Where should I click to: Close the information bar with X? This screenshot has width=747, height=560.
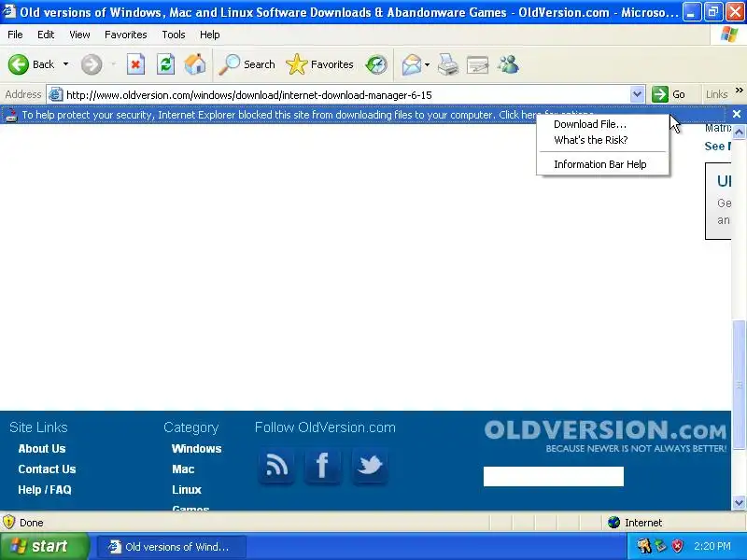click(x=737, y=114)
